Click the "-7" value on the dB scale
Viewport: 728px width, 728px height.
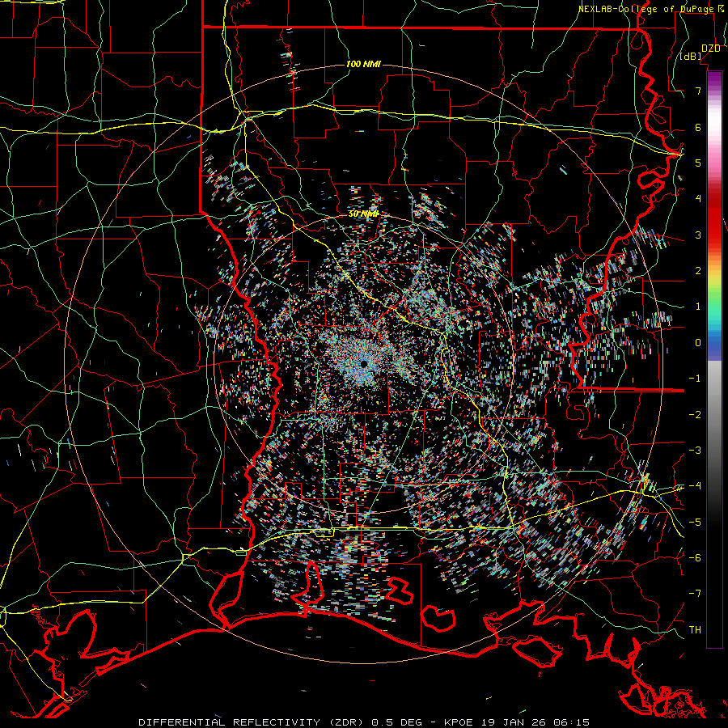tap(695, 594)
